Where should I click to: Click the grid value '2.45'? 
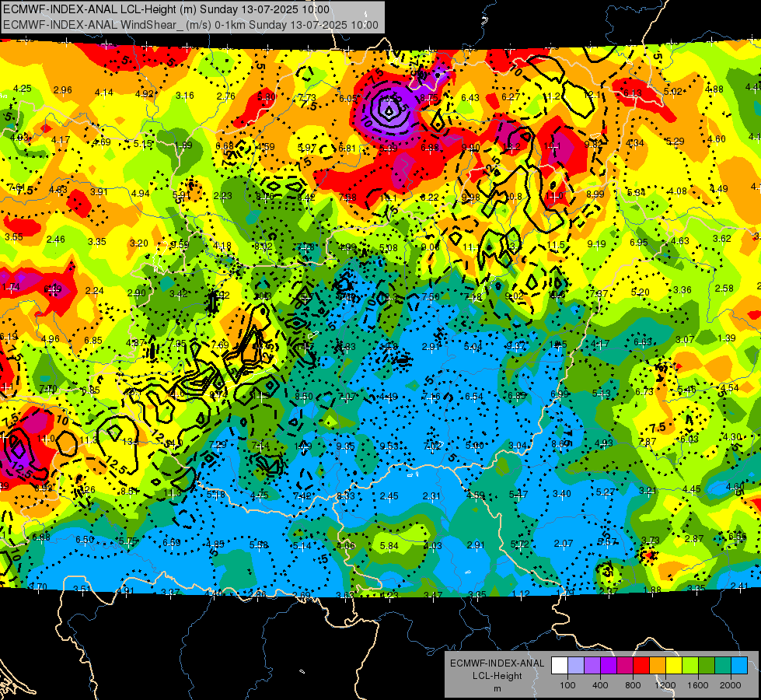[x=389, y=496]
